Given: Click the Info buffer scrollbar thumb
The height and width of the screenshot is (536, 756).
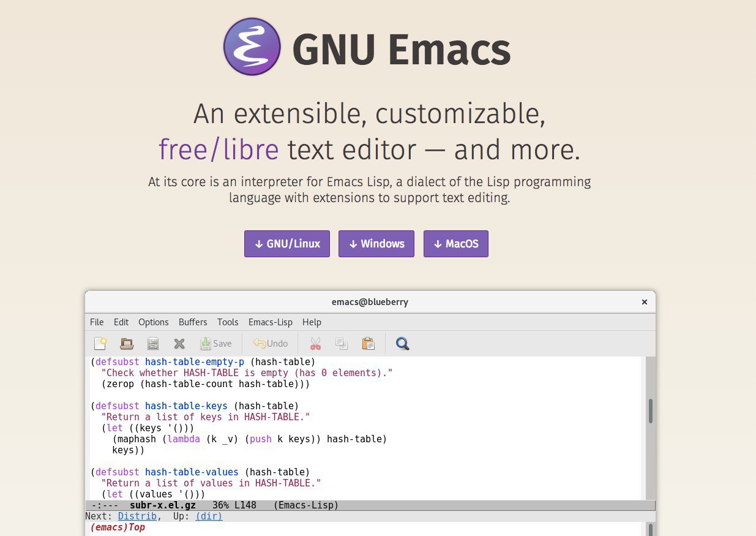Looking at the screenshot, I should 650,530.
